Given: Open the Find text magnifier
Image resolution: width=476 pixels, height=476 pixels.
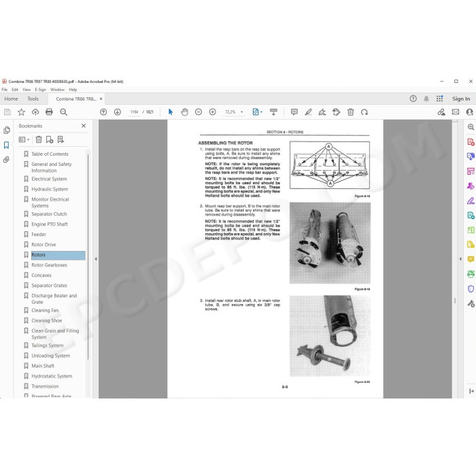Looking at the screenshot, I should tap(63, 112).
